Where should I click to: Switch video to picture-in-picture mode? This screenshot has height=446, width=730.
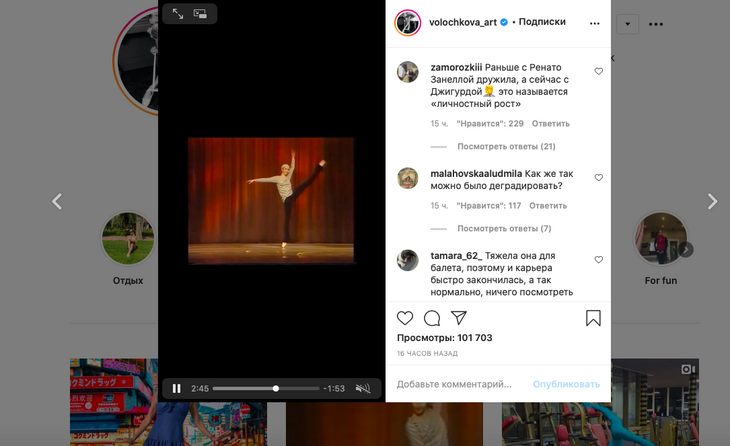(200, 14)
